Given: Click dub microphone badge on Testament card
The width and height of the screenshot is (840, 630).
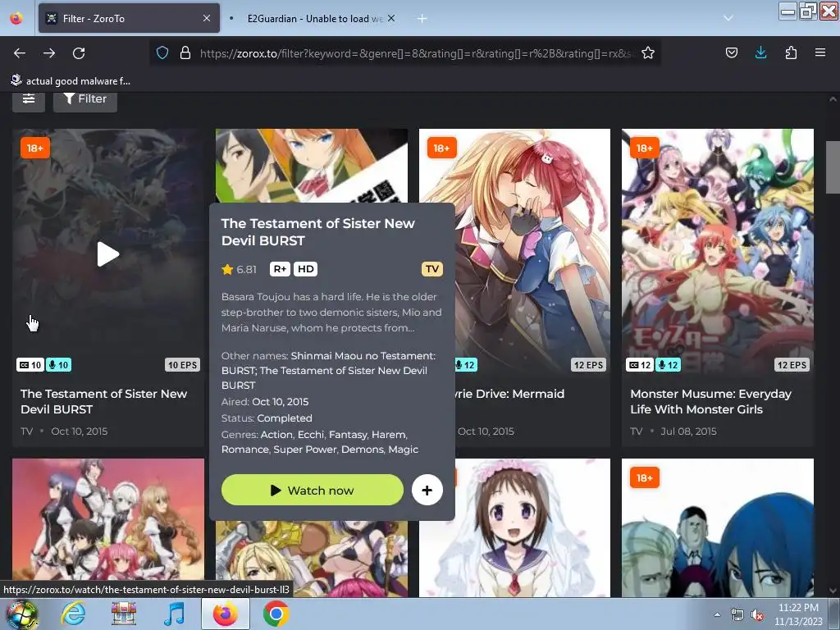Looking at the screenshot, I should point(58,365).
